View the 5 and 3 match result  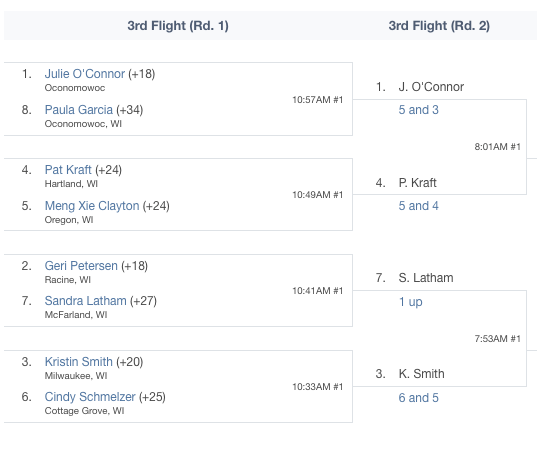coord(419,110)
